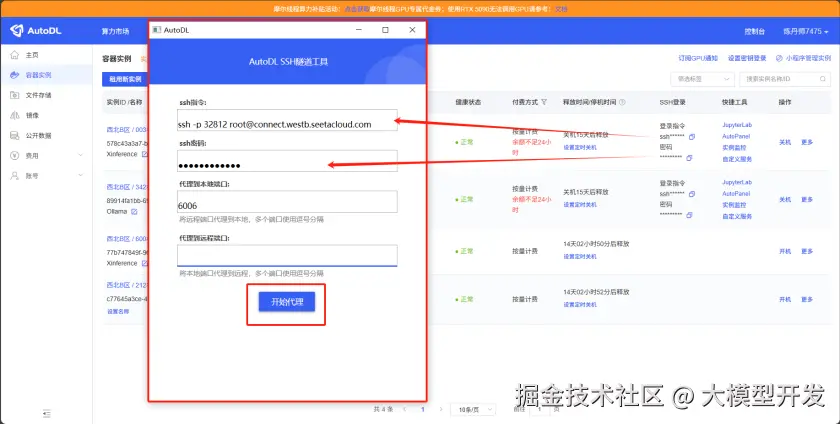The height and width of the screenshot is (424, 840).
Task: Click the 搜索实例名称/ID search box
Action: [784, 79]
